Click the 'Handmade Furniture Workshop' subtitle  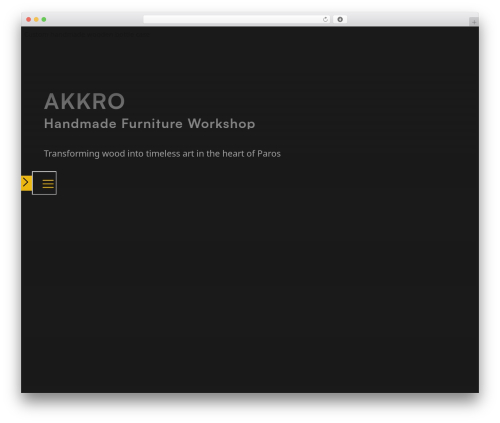click(x=150, y=124)
